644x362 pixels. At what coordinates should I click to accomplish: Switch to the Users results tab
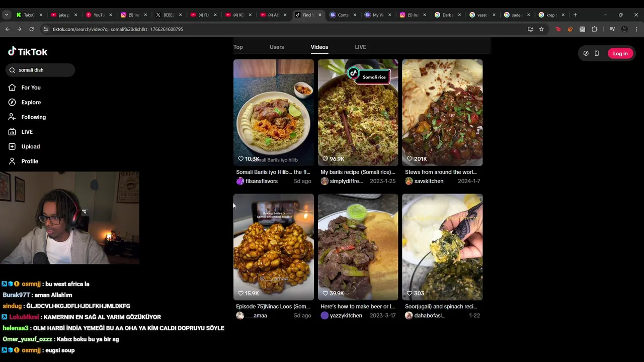tap(277, 47)
